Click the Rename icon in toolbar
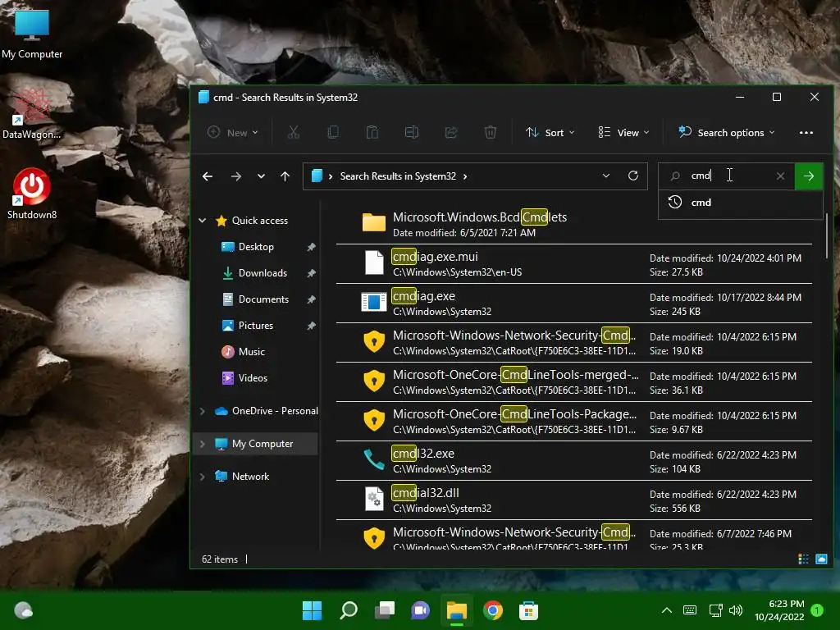840x630 pixels. pos(412,132)
